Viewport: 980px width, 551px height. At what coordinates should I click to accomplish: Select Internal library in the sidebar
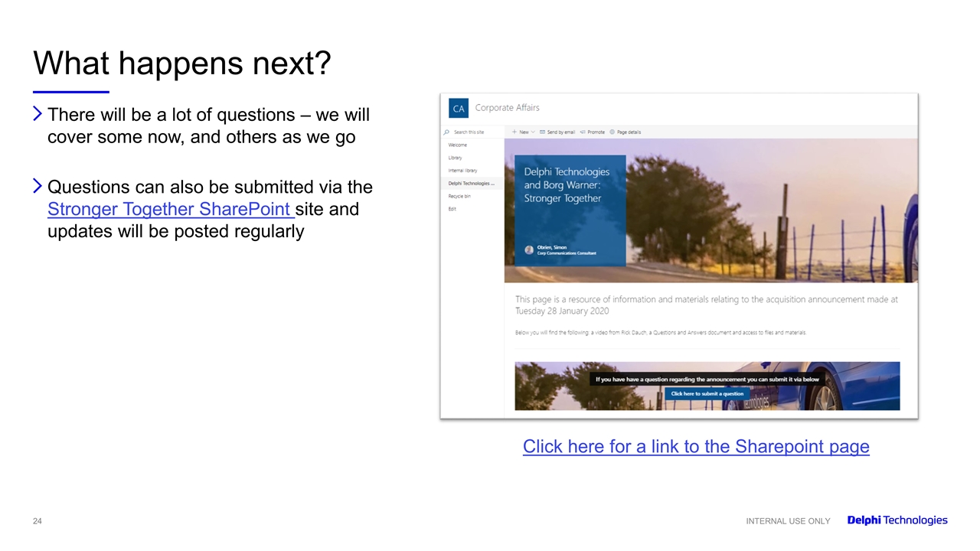(x=462, y=171)
